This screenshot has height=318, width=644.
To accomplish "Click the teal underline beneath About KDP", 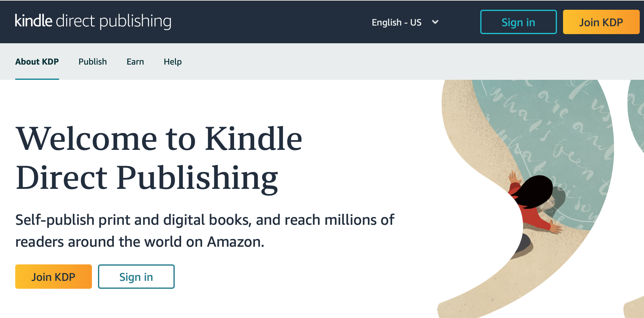I will (37, 79).
